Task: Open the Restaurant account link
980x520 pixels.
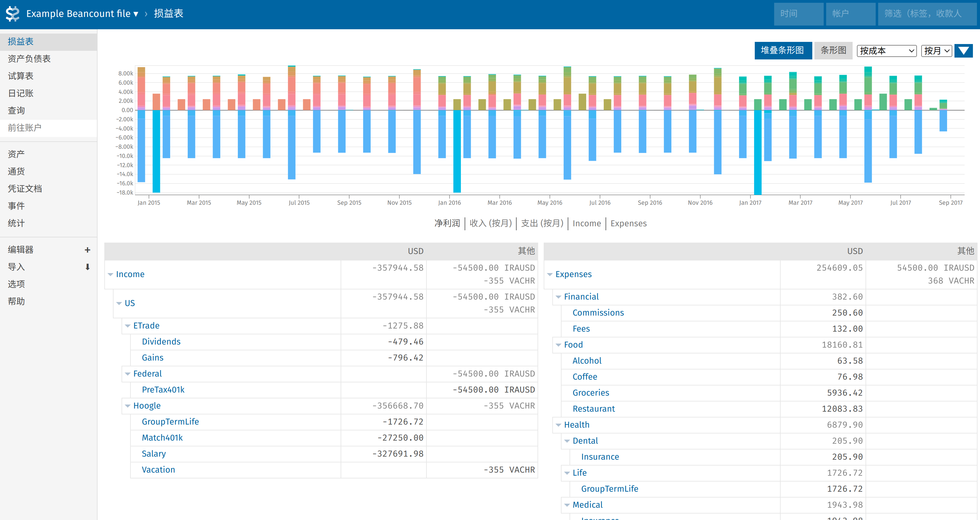Action: click(594, 409)
